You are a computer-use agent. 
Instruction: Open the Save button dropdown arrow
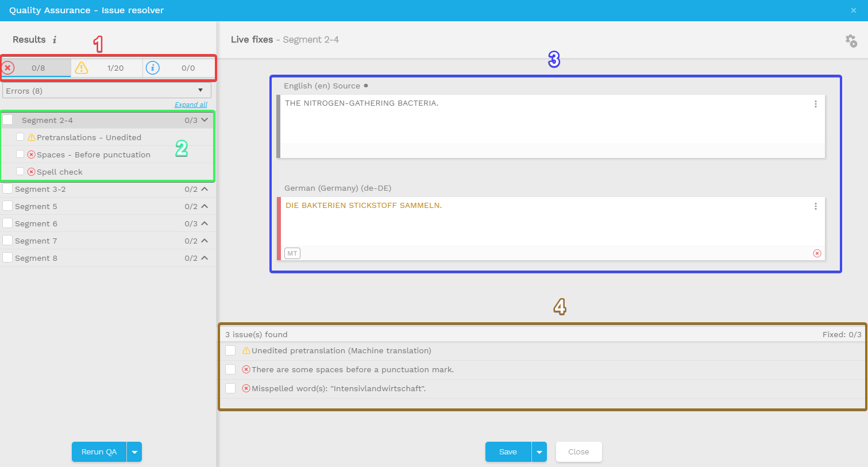539,452
